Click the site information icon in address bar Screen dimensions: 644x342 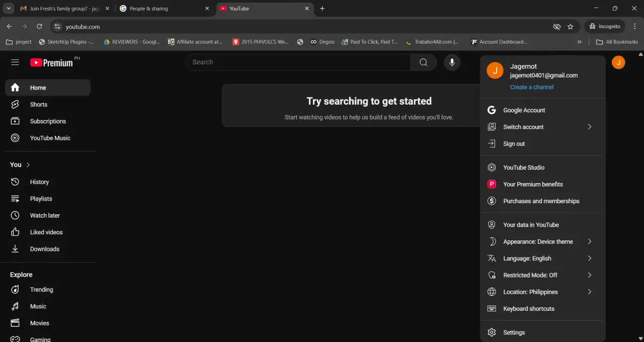point(57,27)
